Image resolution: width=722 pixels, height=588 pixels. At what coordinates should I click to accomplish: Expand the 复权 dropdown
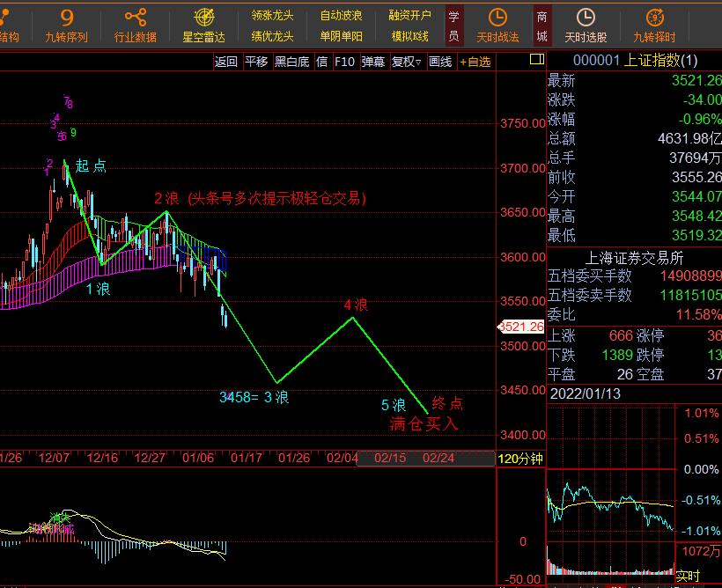408,62
